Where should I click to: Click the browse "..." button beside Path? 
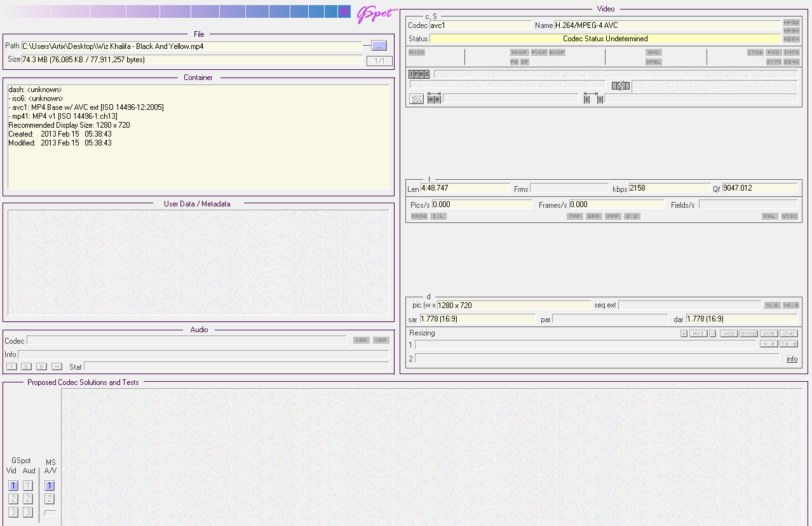[379, 46]
